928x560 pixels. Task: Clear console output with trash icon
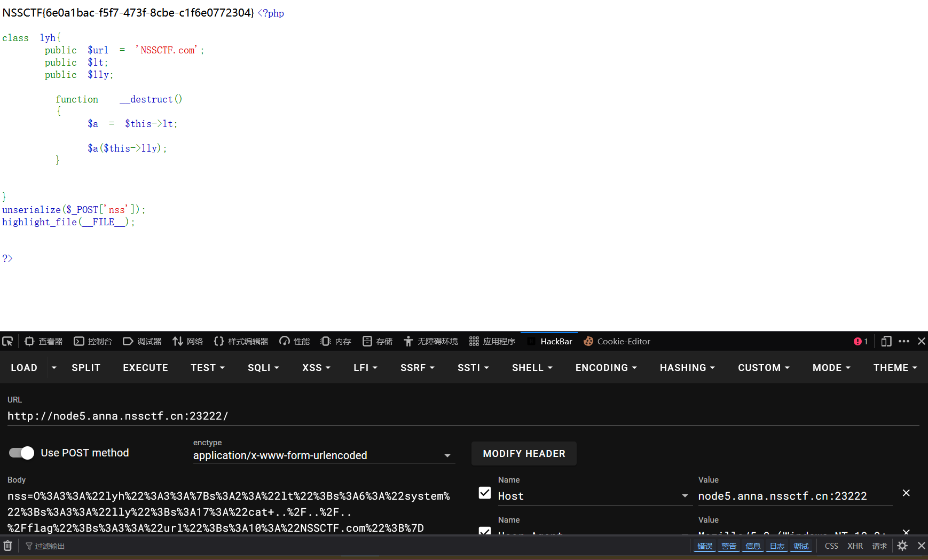tap(8, 546)
